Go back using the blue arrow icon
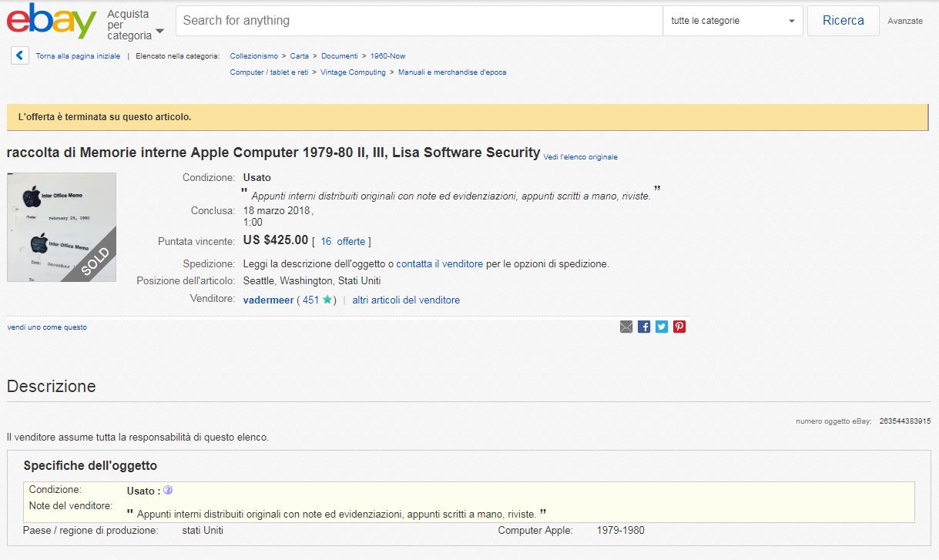939x560 pixels. point(20,55)
